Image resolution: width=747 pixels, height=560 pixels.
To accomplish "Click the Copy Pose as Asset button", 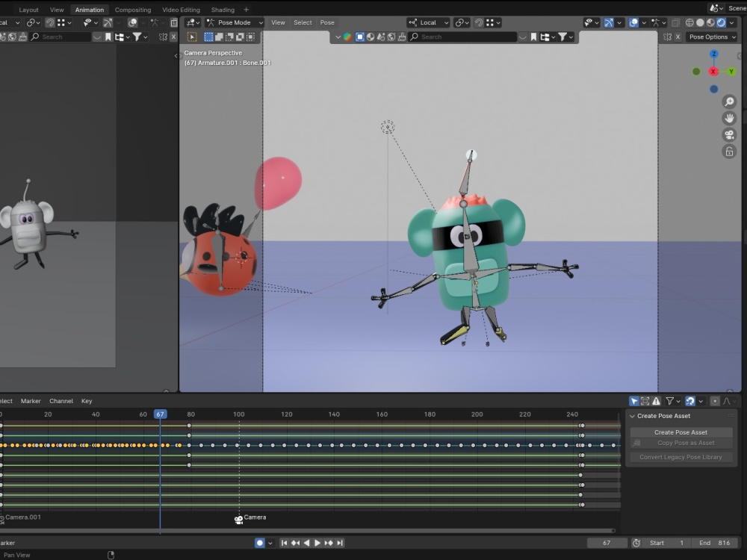I will click(681, 443).
